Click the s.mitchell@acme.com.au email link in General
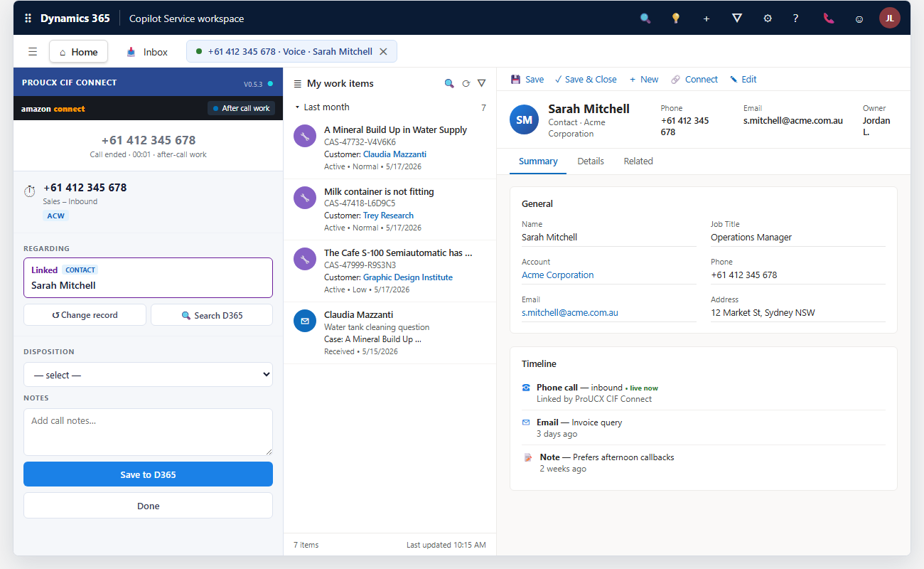The image size is (924, 569). pos(570,313)
